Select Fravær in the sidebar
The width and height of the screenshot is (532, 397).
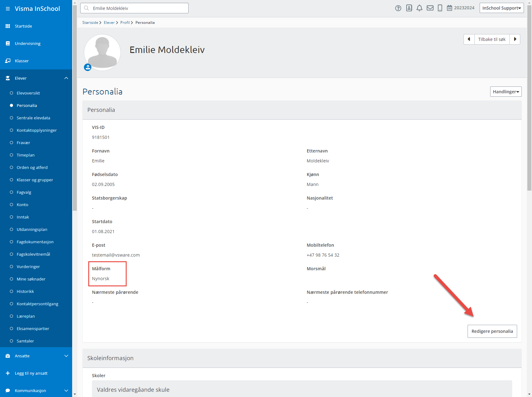point(23,143)
